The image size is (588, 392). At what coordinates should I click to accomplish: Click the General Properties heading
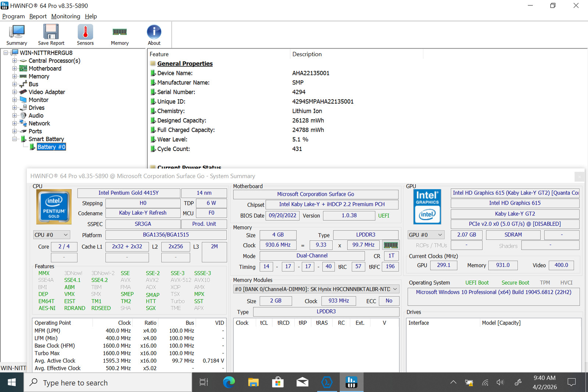pyautogui.click(x=185, y=64)
